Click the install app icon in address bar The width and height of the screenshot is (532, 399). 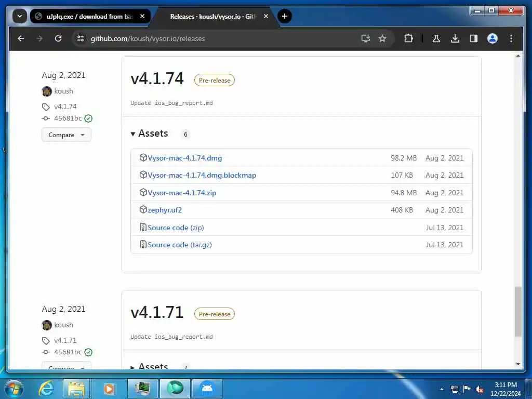(365, 38)
